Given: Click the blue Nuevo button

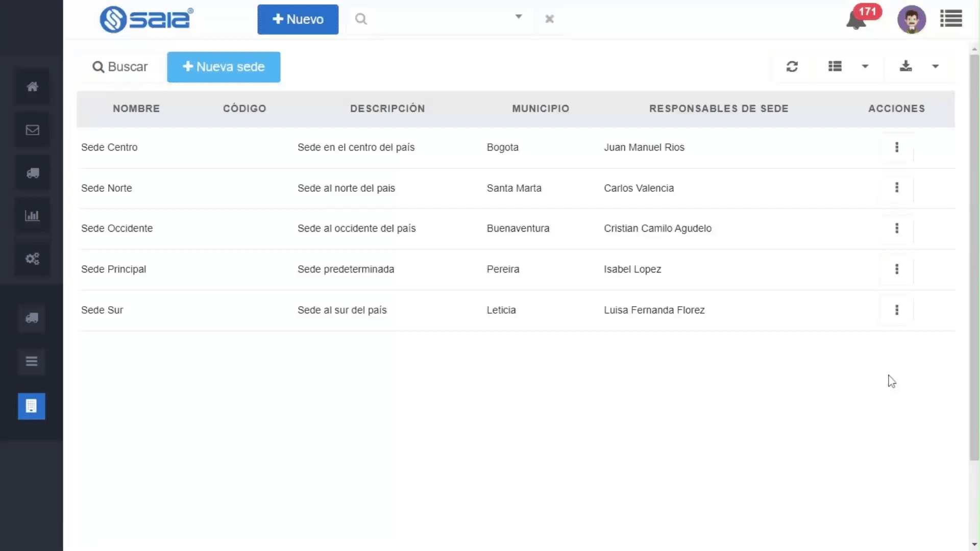Looking at the screenshot, I should (298, 19).
